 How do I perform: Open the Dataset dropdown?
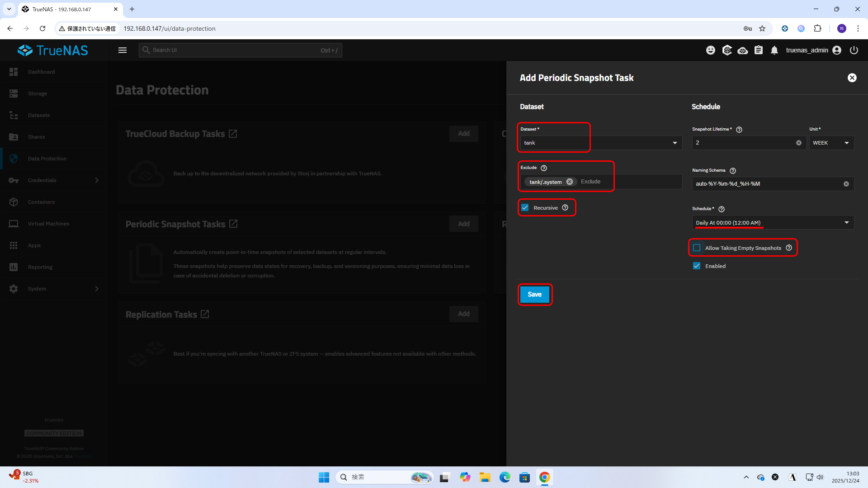(675, 143)
